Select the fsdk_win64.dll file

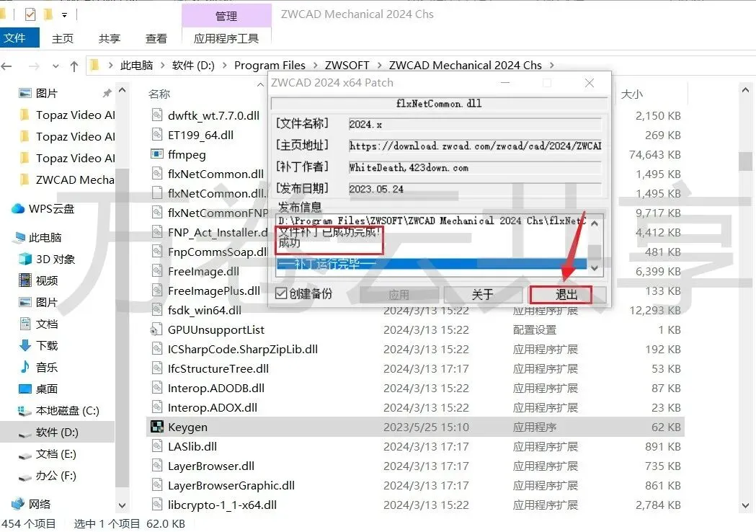pos(205,310)
